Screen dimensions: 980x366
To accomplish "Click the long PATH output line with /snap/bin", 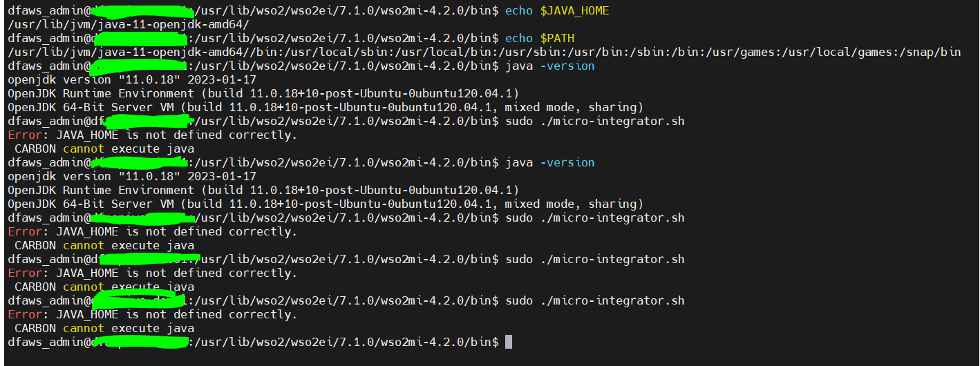I will (484, 52).
